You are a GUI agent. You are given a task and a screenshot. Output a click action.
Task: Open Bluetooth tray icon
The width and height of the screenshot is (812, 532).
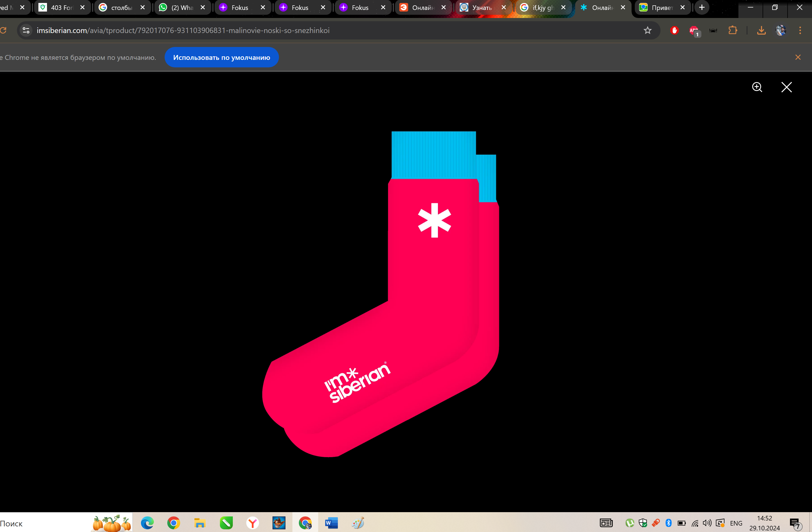pos(669,523)
